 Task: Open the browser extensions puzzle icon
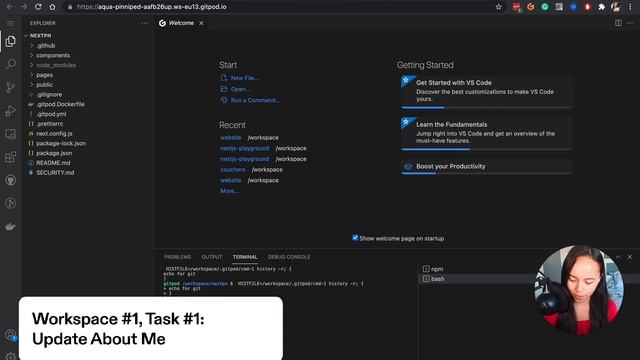click(602, 7)
